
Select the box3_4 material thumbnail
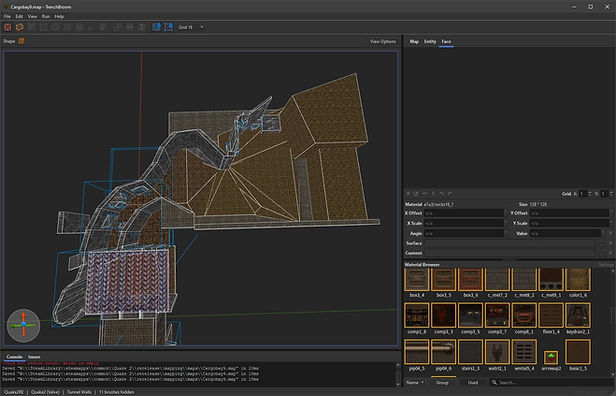click(x=416, y=279)
